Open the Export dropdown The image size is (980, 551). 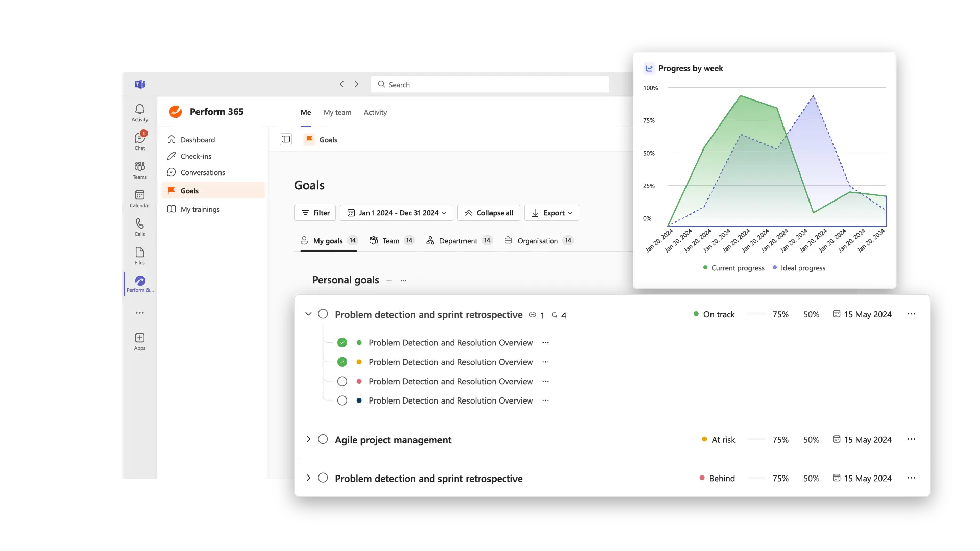[551, 213]
